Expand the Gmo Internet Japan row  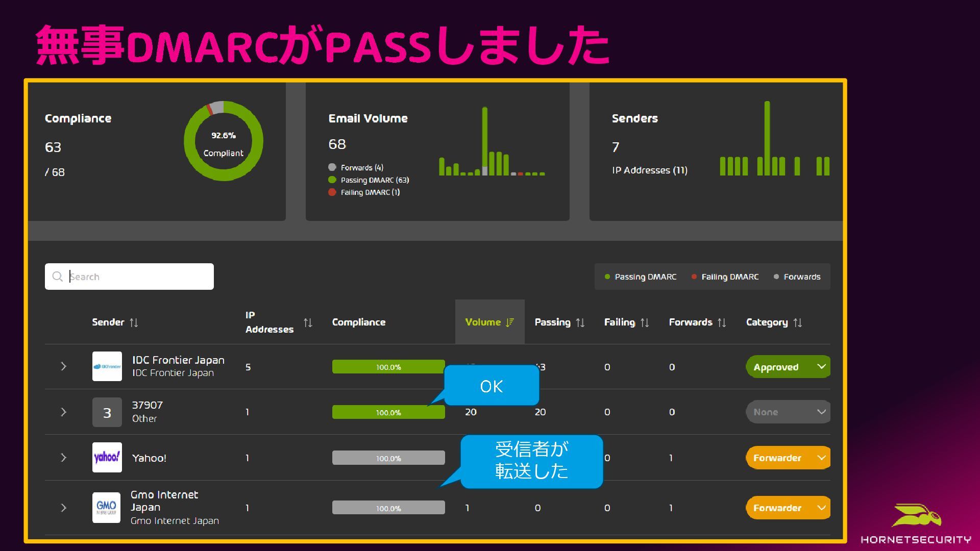(63, 508)
